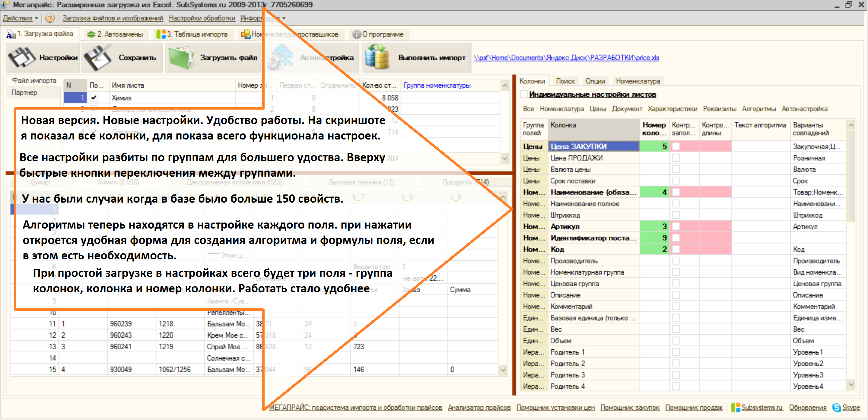Switch to the 2. Автозамены tab
The image size is (868, 420).
click(x=116, y=34)
